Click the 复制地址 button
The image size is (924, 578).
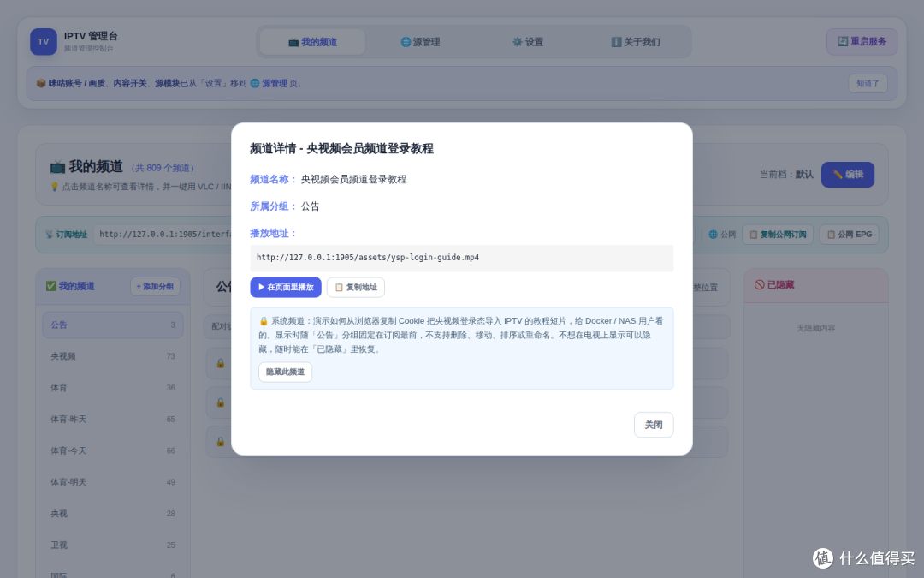[356, 287]
